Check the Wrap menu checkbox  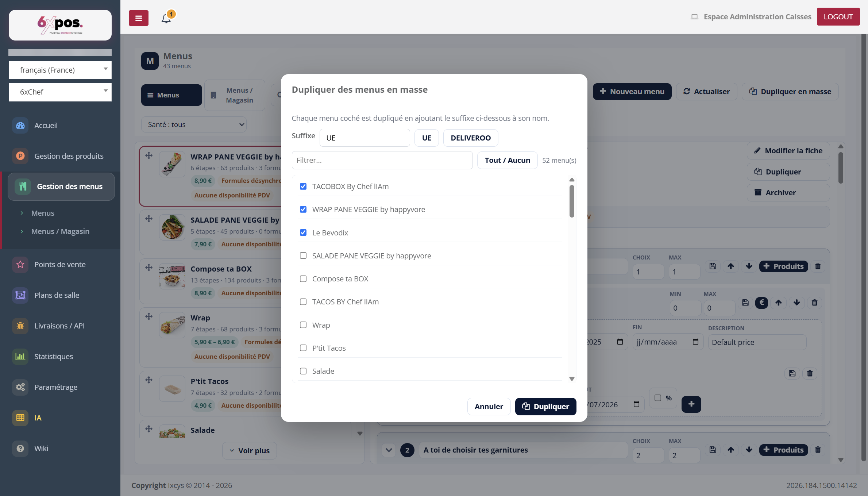(303, 325)
